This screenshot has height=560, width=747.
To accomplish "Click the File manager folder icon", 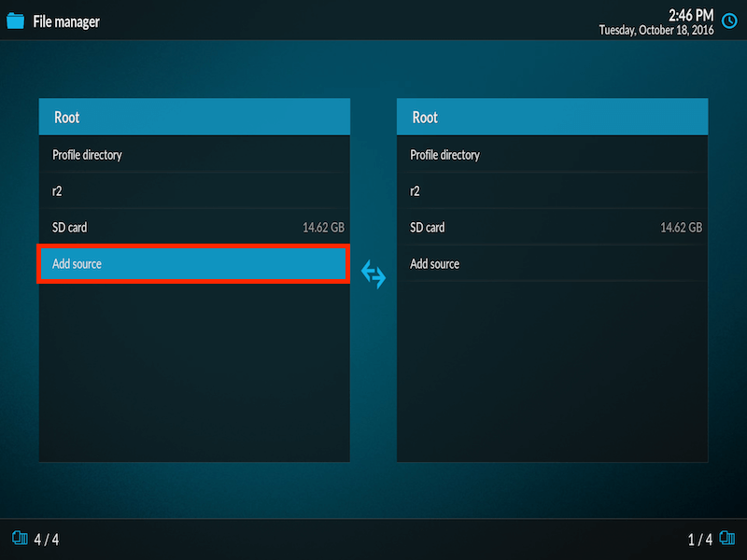I will coord(15,21).
